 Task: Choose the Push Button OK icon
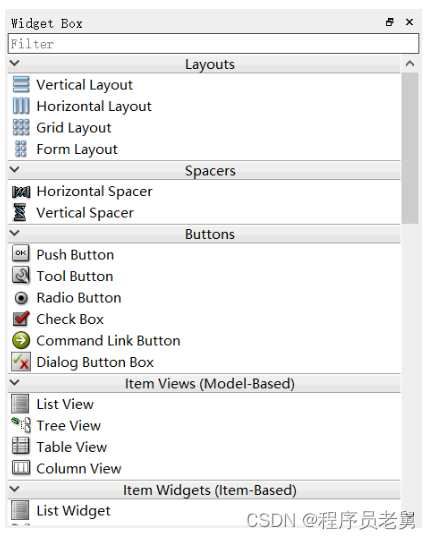[x=21, y=254]
